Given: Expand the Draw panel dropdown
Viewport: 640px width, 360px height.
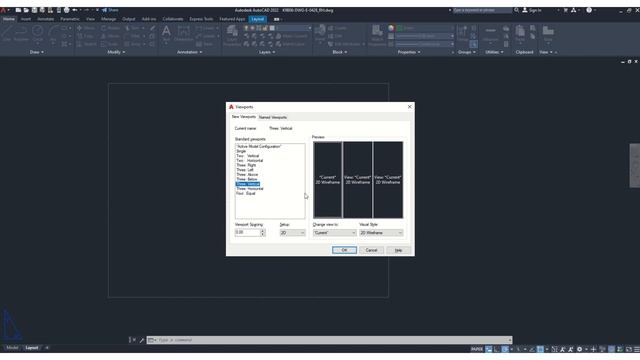Looking at the screenshot, I should (37, 52).
